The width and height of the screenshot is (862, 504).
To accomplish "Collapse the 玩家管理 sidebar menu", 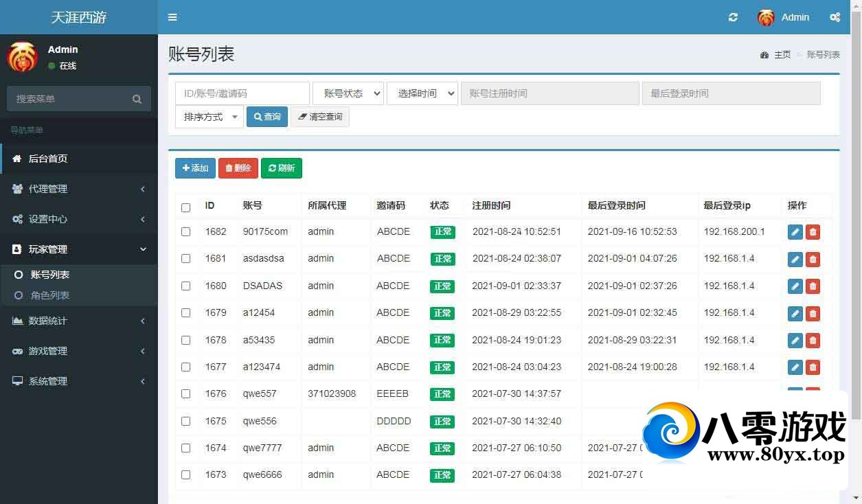I will tap(79, 249).
